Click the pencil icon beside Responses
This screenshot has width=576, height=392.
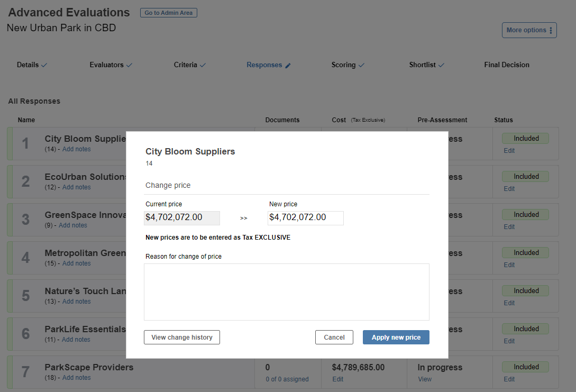click(x=288, y=66)
